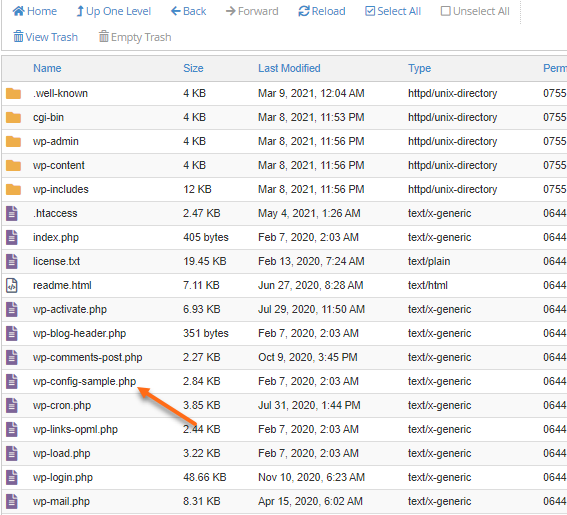Select the index.php file name
This screenshot has width=567, height=515.
click(x=56, y=238)
